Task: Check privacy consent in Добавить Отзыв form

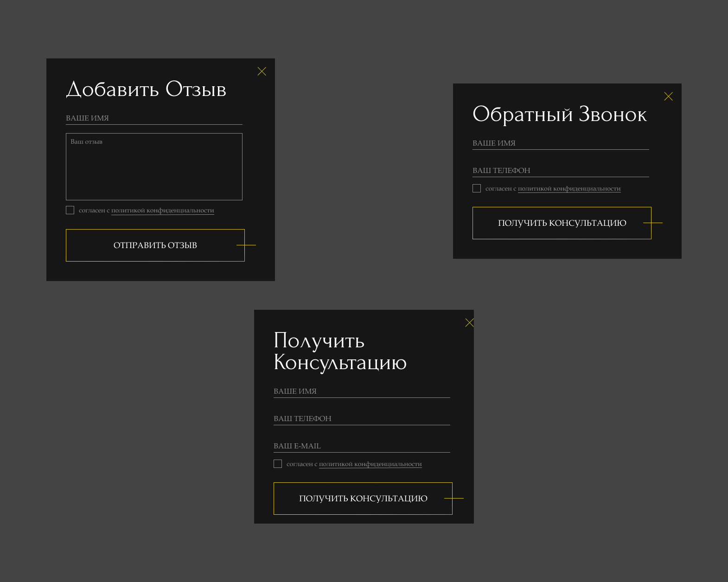Action: tap(70, 210)
